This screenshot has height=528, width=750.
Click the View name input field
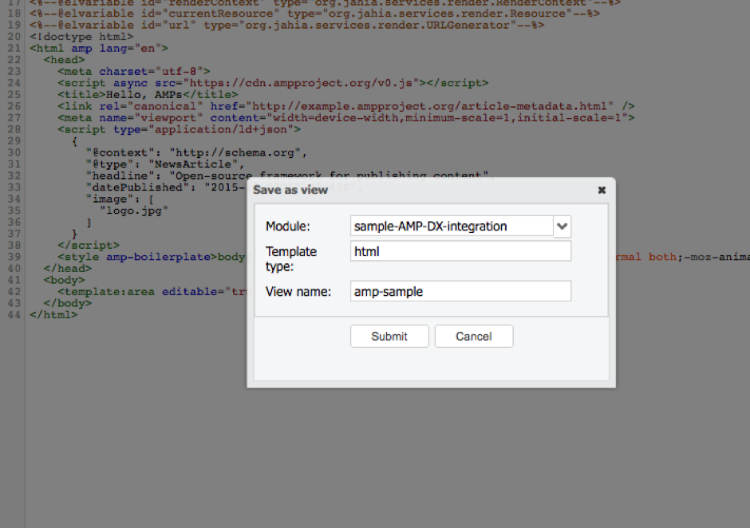pyautogui.click(x=460, y=291)
